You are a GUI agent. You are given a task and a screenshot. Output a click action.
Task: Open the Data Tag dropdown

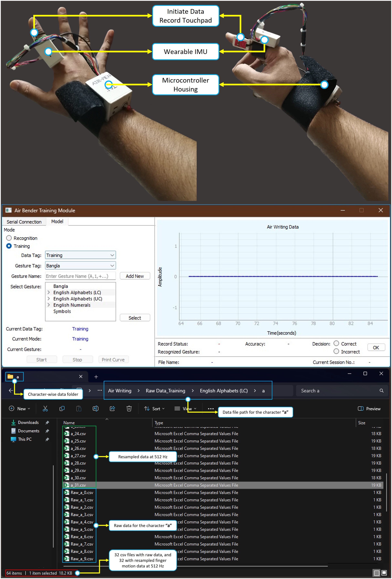pos(112,255)
